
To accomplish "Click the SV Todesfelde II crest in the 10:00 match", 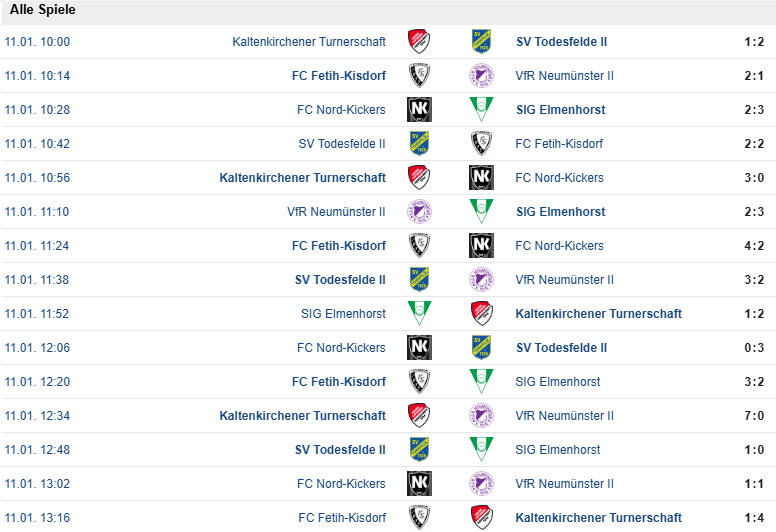I will [x=481, y=42].
